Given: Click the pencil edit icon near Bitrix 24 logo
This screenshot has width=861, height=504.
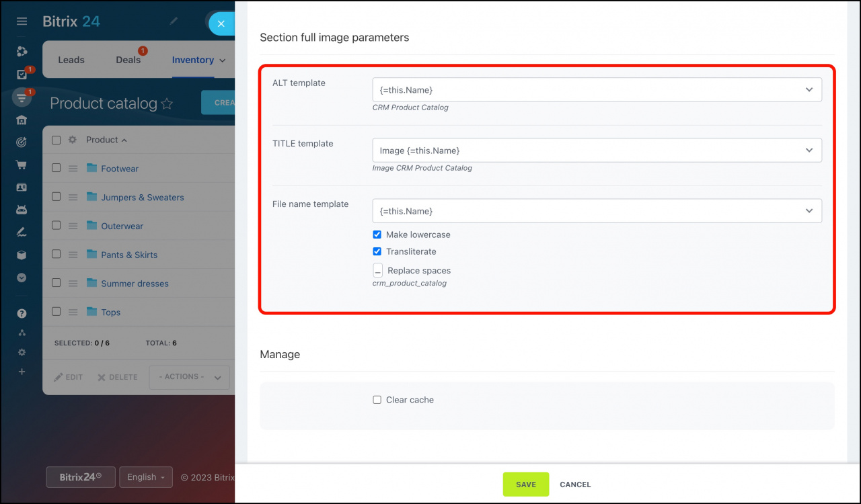Looking at the screenshot, I should (174, 22).
